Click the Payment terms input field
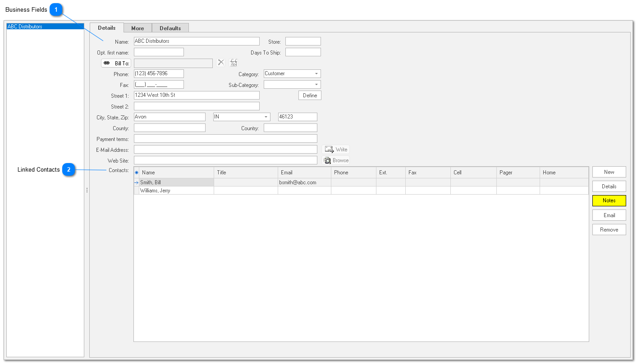 [x=225, y=139]
